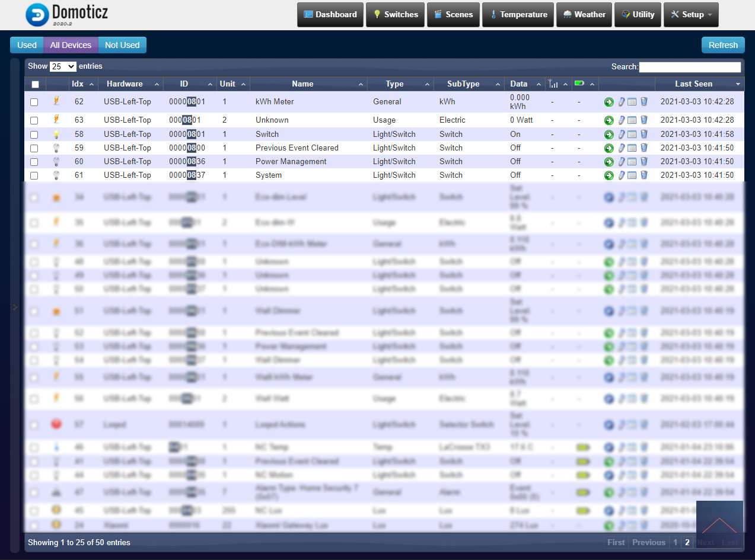The height and width of the screenshot is (560, 755).
Task: Open log icon for Power Management row
Action: (632, 162)
